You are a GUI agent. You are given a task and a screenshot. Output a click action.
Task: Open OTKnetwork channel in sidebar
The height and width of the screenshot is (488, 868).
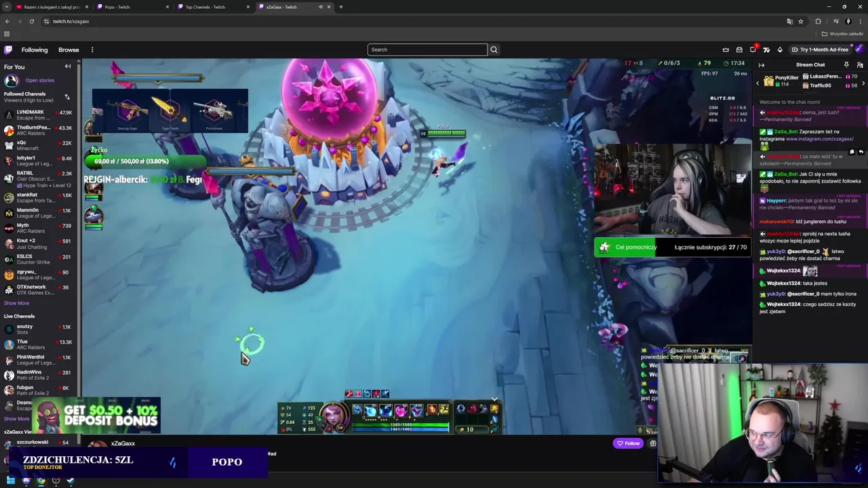38,289
